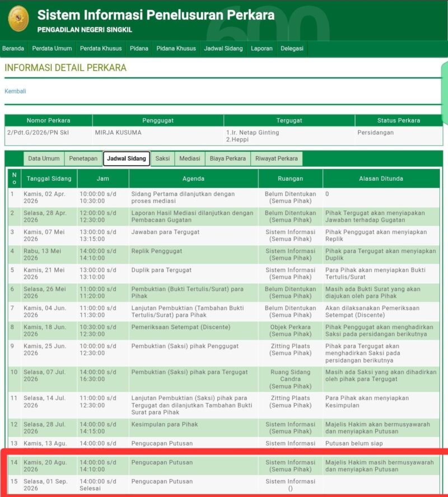
Task: Click the Agenda column header
Action: [193, 179]
